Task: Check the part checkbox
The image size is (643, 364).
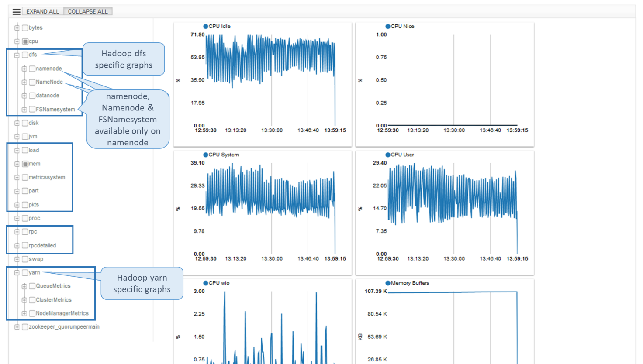Action: [x=25, y=191]
